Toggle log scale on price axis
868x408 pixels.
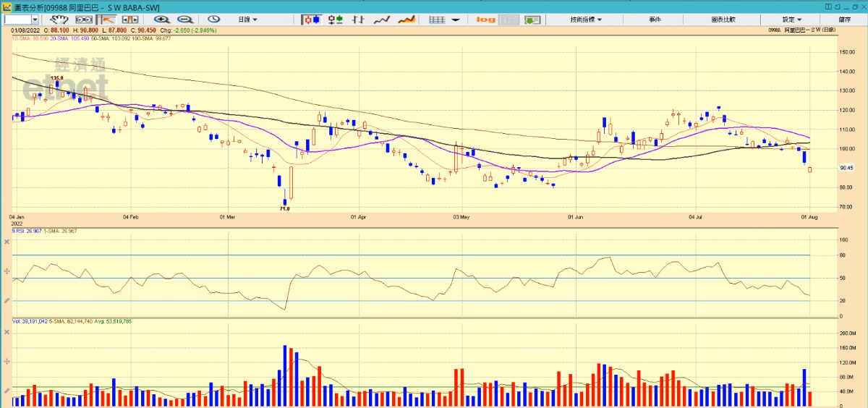coord(486,20)
